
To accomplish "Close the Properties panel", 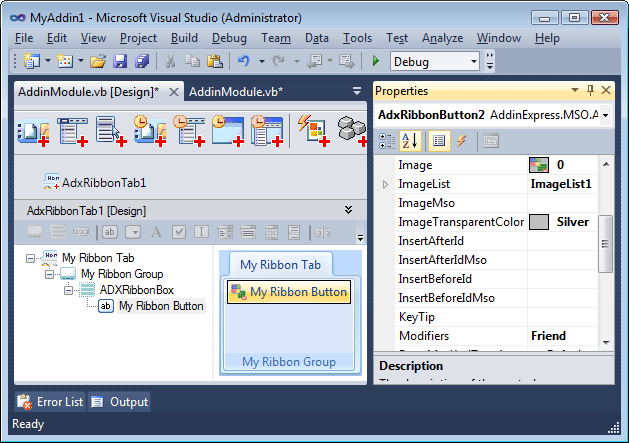I will pos(606,90).
